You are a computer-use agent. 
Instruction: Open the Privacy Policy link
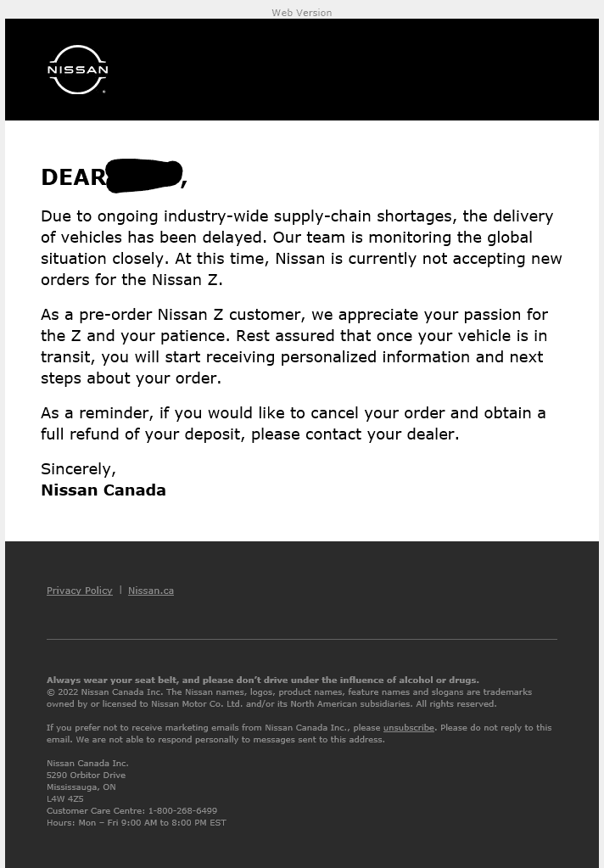[x=79, y=591]
